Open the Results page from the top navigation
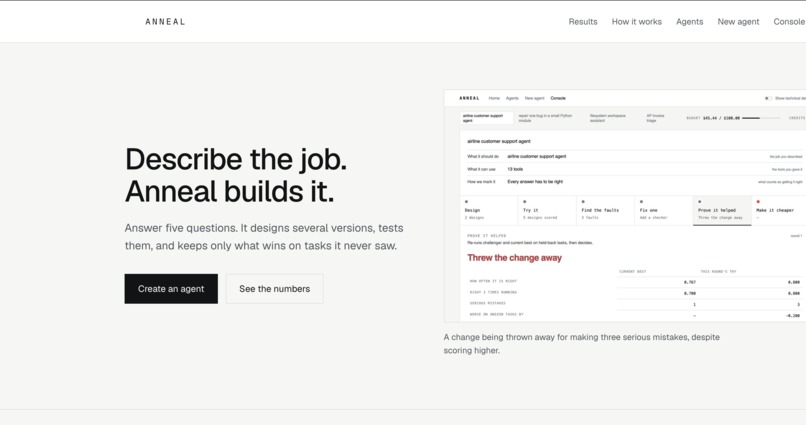 point(583,22)
